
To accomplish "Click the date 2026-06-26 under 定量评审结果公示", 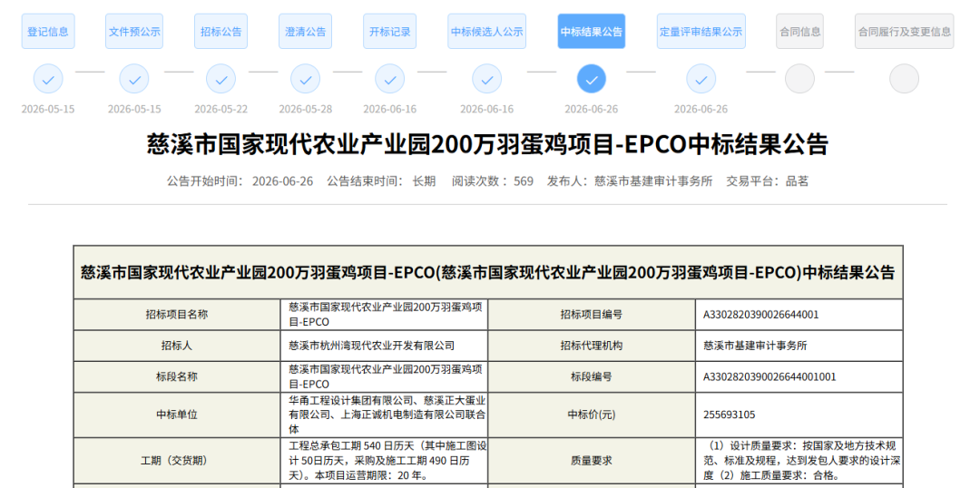I will [x=701, y=110].
